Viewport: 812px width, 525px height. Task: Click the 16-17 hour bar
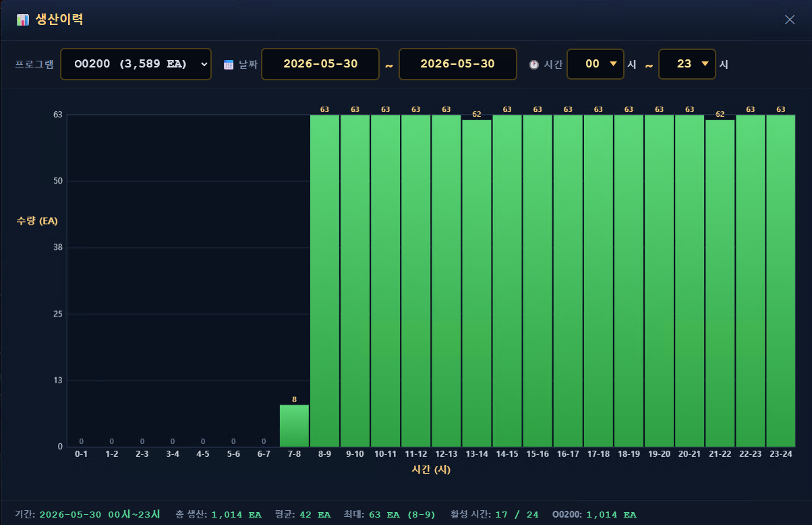(568, 281)
